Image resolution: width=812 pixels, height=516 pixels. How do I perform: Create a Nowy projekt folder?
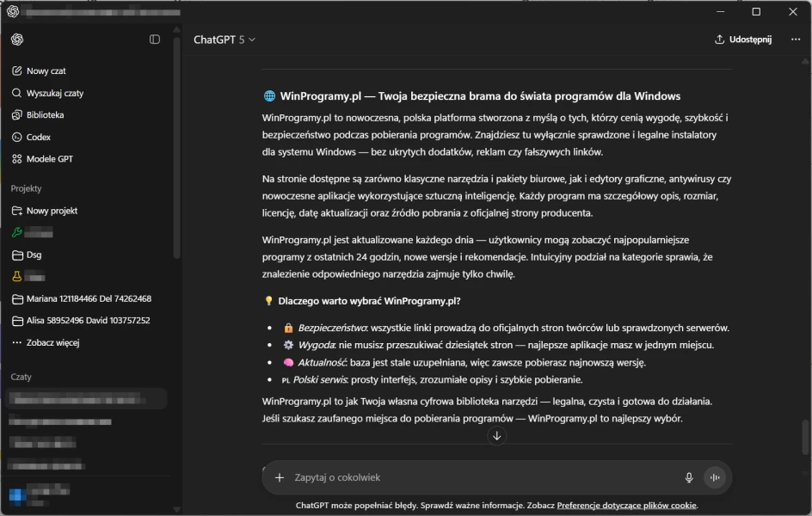point(52,211)
